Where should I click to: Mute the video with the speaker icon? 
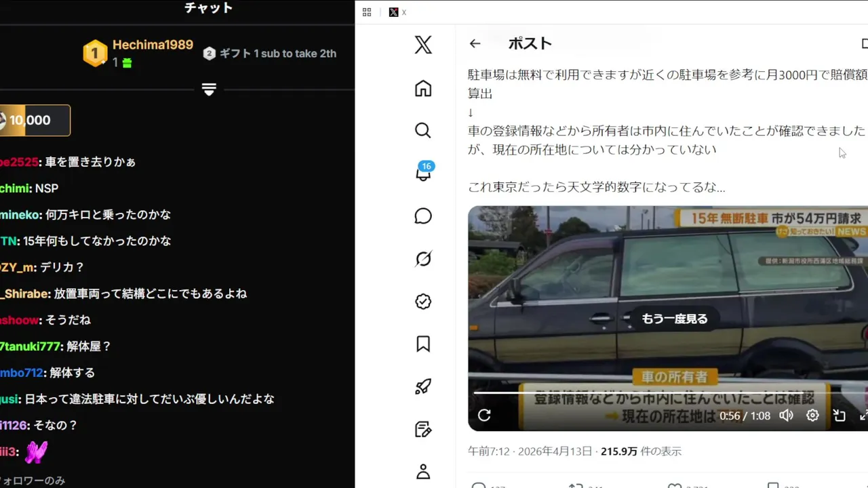786,415
